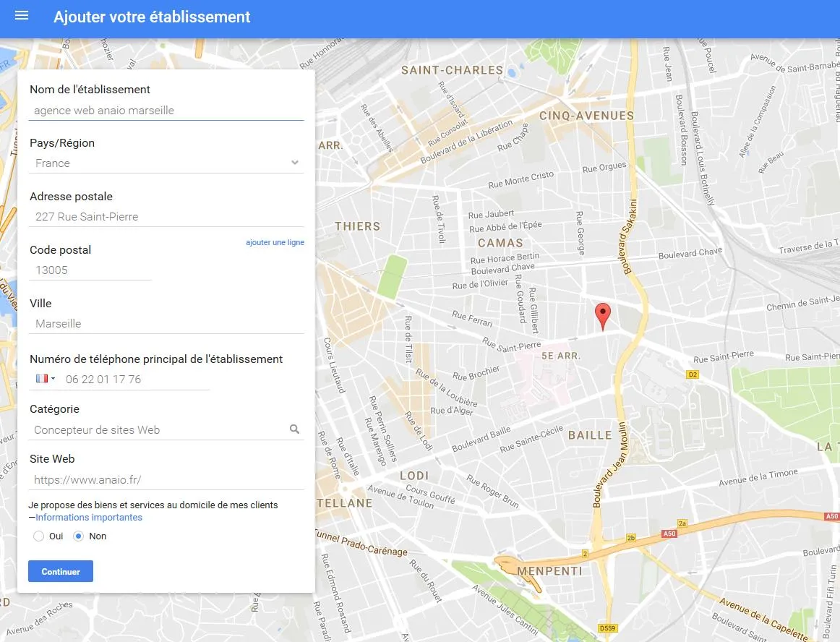This screenshot has width=840, height=642.
Task: Click the Site Web field with anaio.fr
Action: (x=166, y=479)
